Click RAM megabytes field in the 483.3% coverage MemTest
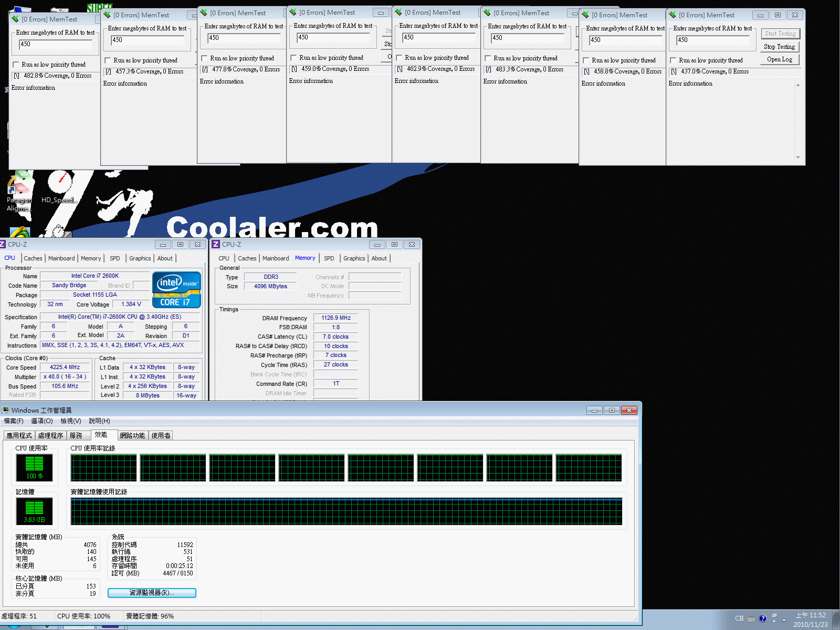Image resolution: width=840 pixels, height=630 pixels. (x=527, y=38)
